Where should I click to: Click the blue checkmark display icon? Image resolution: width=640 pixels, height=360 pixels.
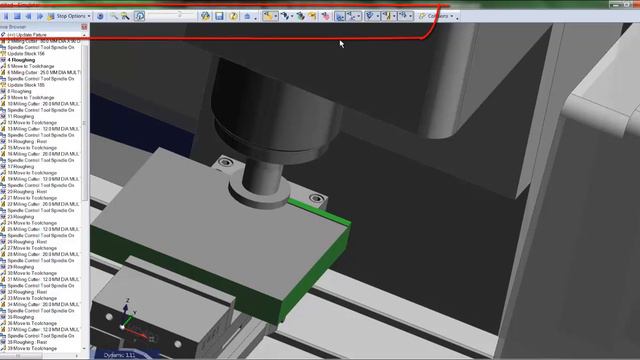(370, 16)
